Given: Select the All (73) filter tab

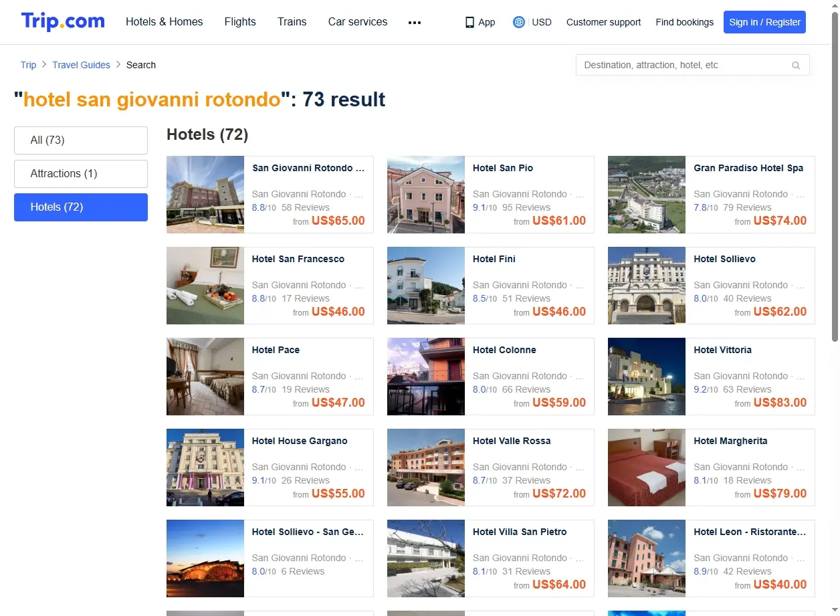Looking at the screenshot, I should coord(81,140).
